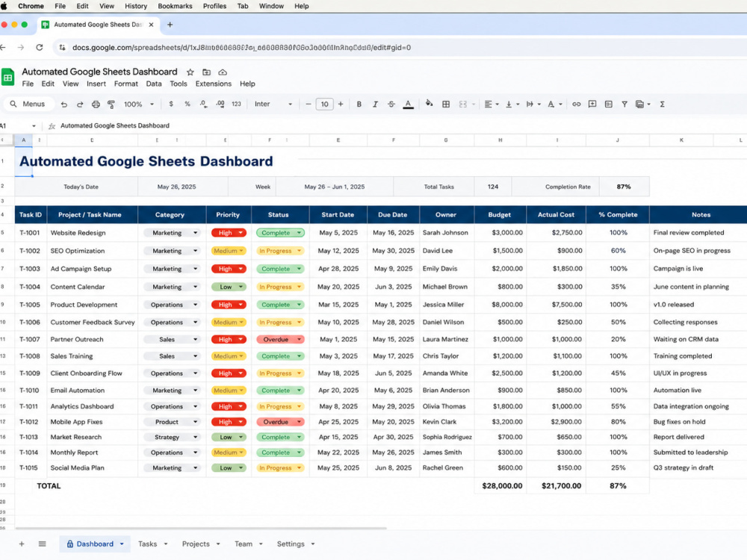Open Status dropdown for Mobile App Fixes

click(300, 422)
